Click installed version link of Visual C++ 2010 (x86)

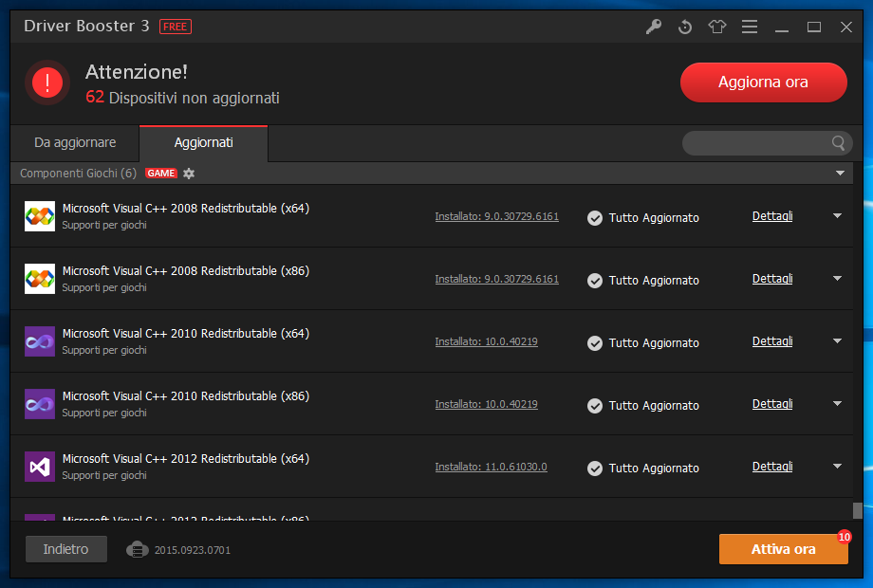pyautogui.click(x=486, y=404)
